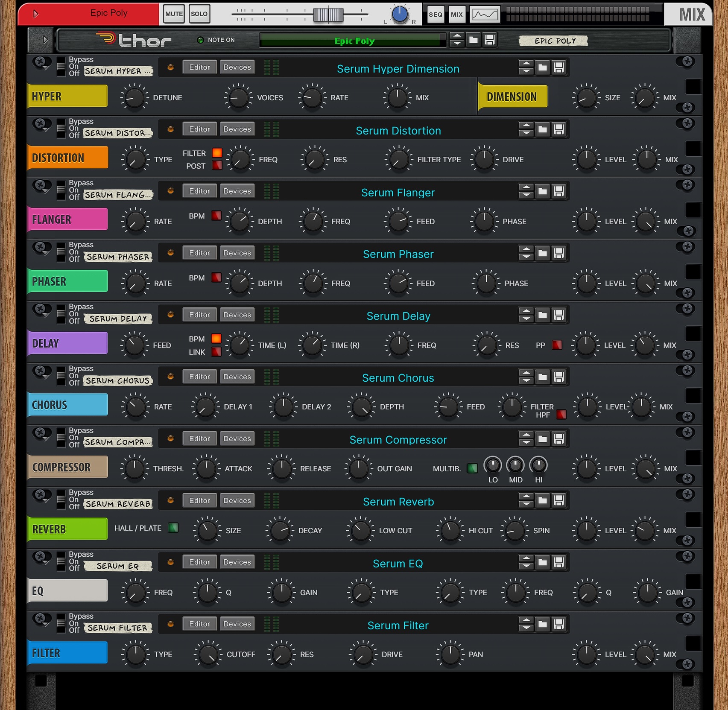
Task: Enable BPM sync on the Flanger
Action: (x=216, y=216)
